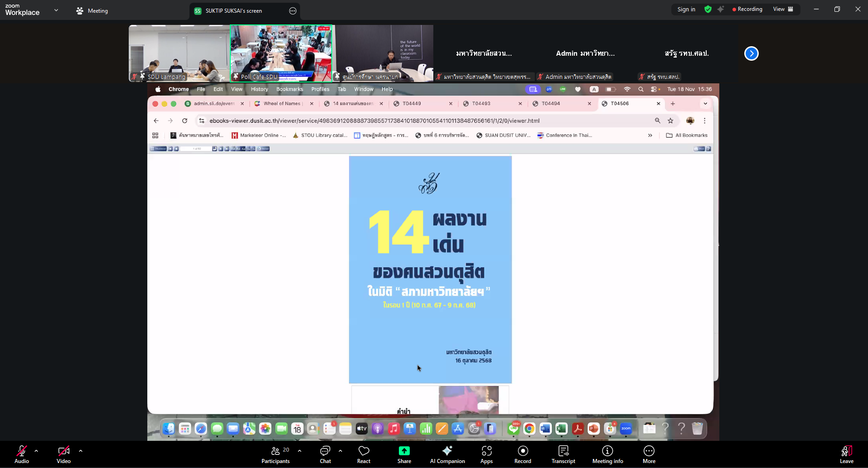
Task: Click the Sign in button
Action: point(686,9)
